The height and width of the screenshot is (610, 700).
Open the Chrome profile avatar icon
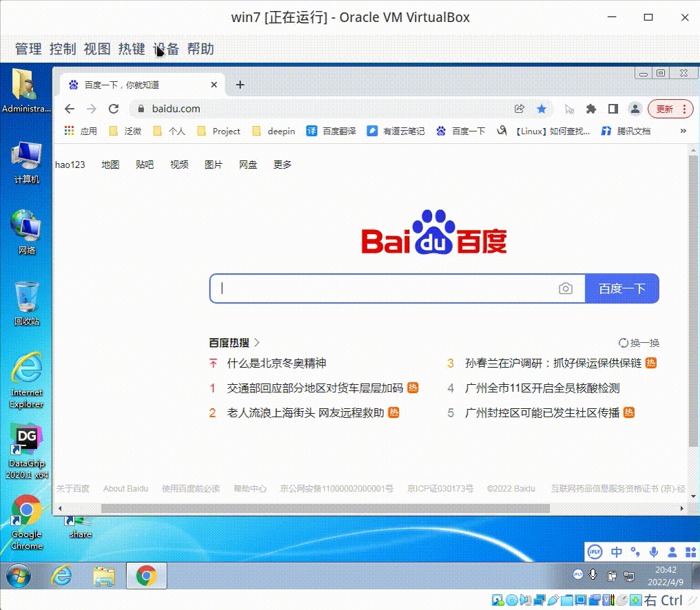tap(635, 109)
